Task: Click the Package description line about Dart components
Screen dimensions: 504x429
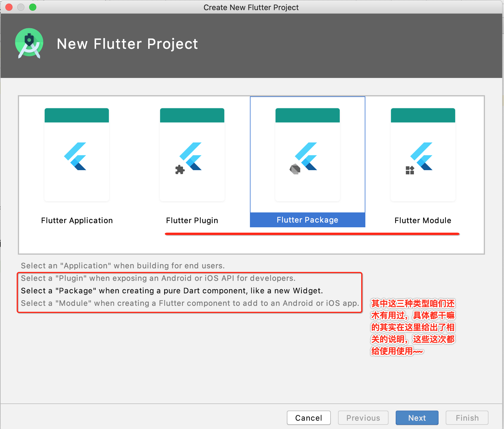Action: 172,291
